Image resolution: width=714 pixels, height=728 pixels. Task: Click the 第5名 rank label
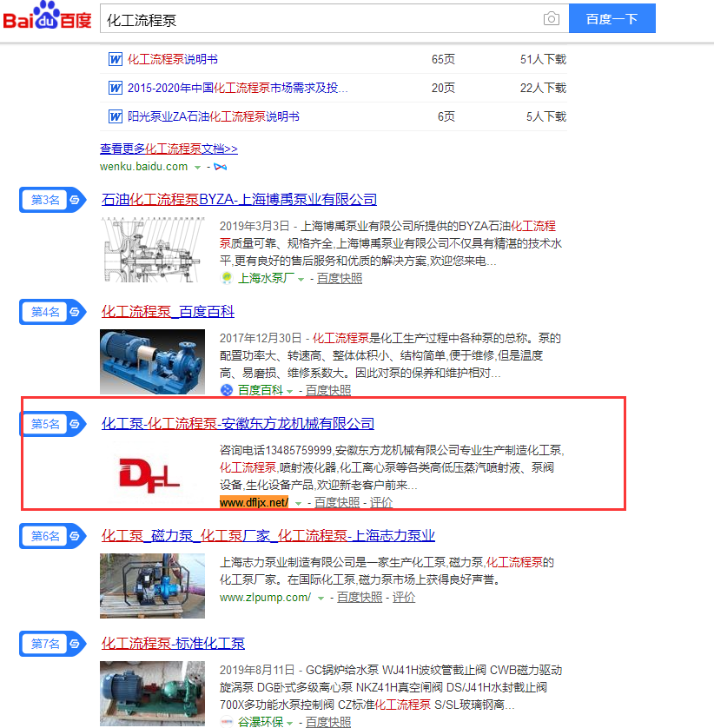pyautogui.click(x=45, y=424)
